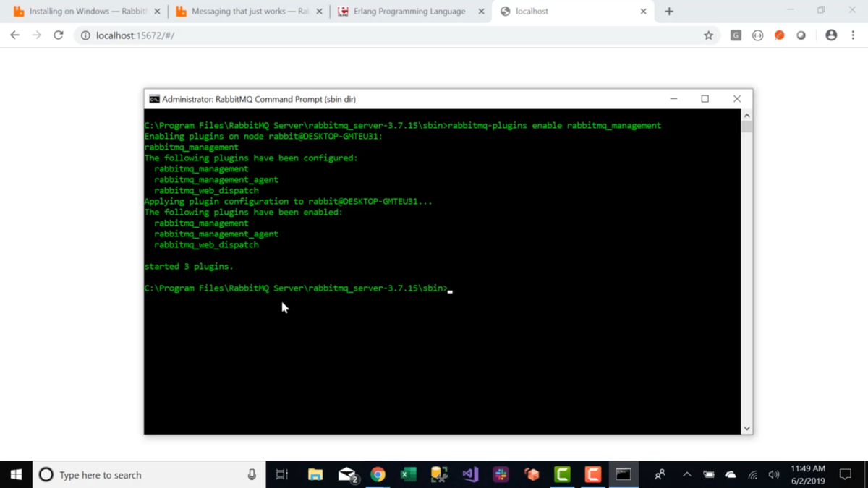The height and width of the screenshot is (488, 868).
Task: Open the gray sphere extension icon
Action: [x=801, y=35]
